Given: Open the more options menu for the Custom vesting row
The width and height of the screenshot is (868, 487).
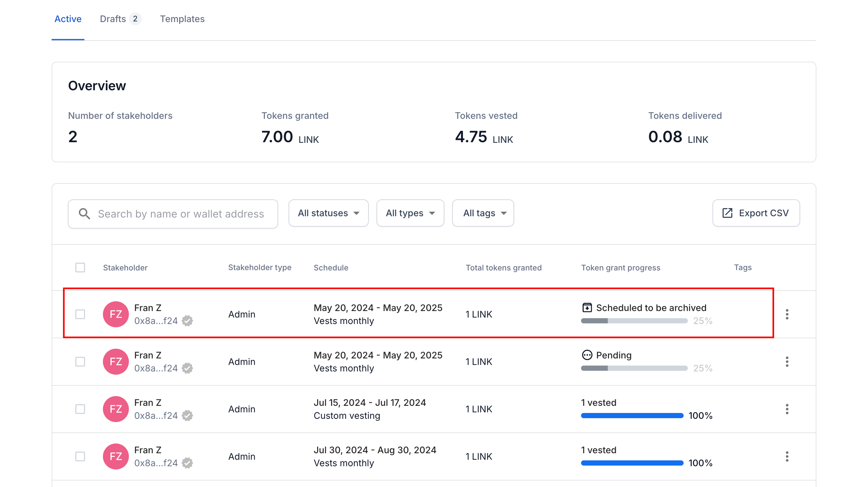Looking at the screenshot, I should coord(787,409).
